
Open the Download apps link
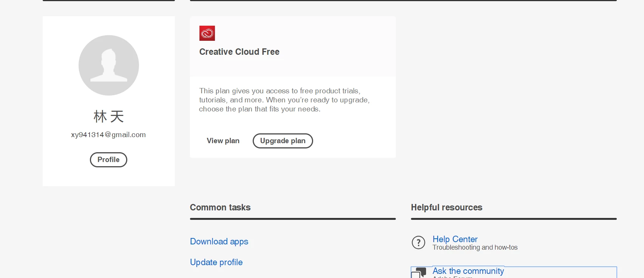pyautogui.click(x=219, y=241)
